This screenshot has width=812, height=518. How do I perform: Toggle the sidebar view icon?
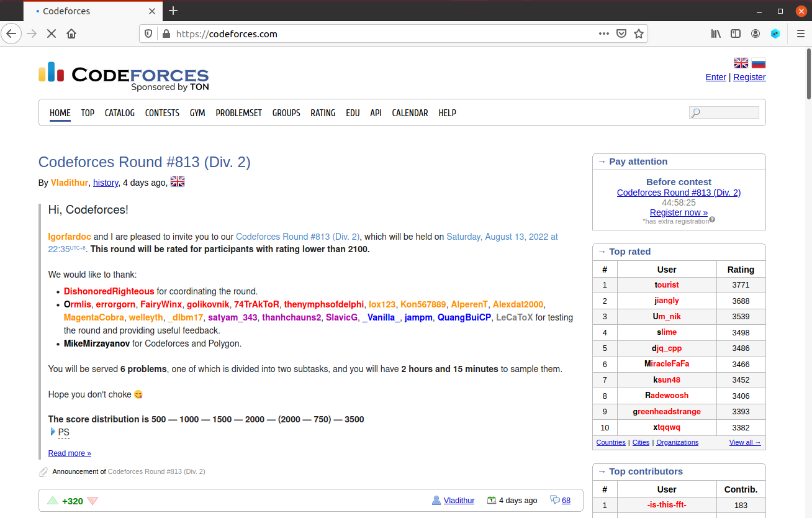(736, 34)
